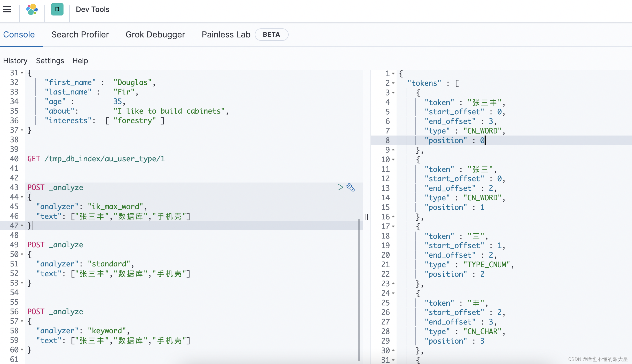Click the "tokens" key in output
Viewport: 632px width, 364px height.
point(424,83)
